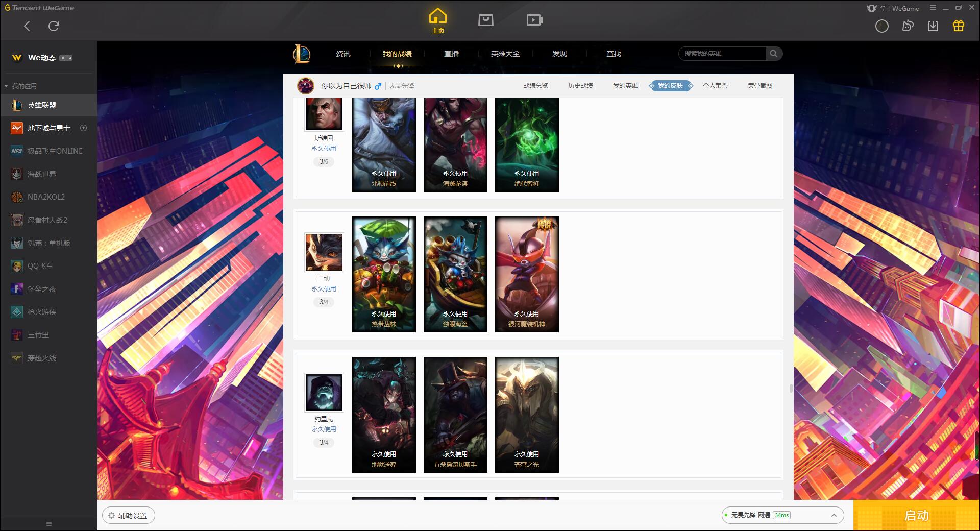Open the main menu hamburger icon

[x=933, y=8]
